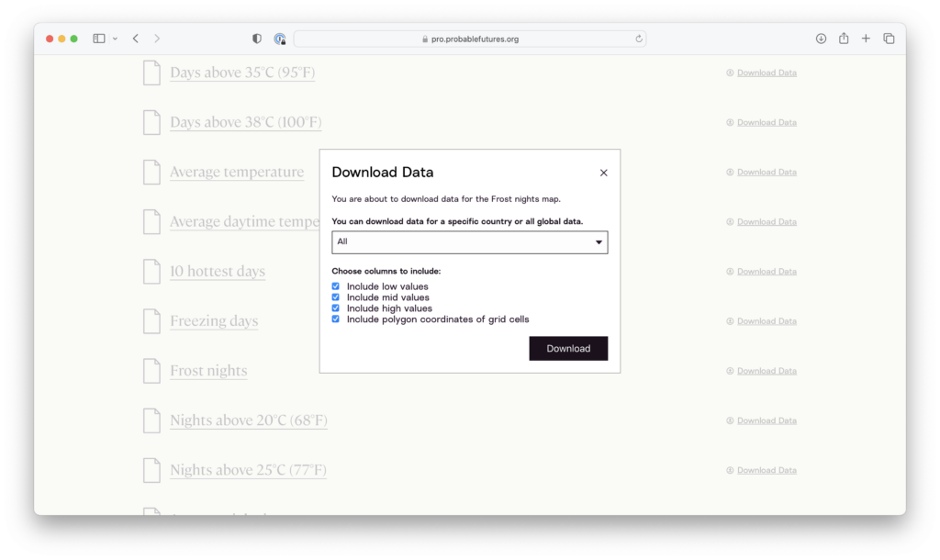Open the Frost nights map link
The image size is (940, 560).
coord(208,370)
